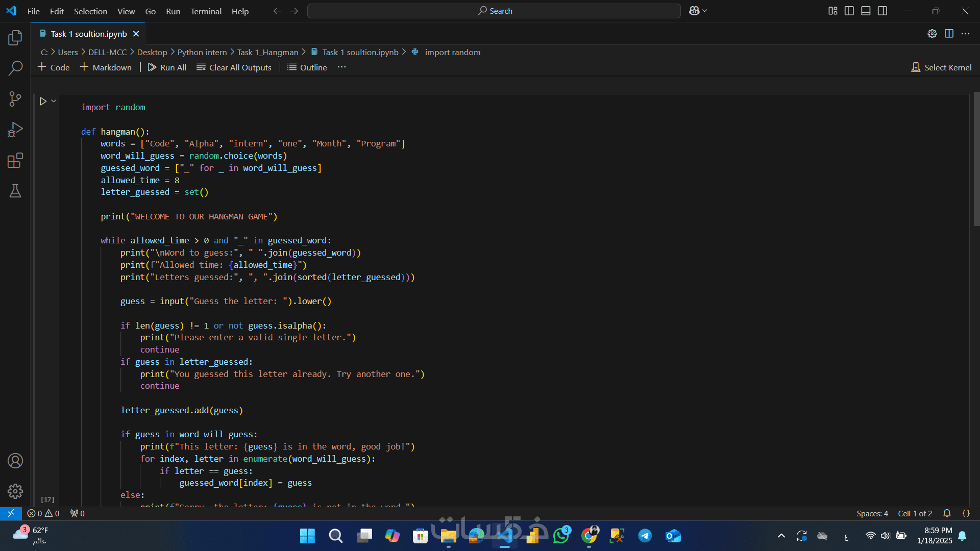Screen dimensions: 980x551
Task: Open the Accounts icon
Action: (15, 461)
